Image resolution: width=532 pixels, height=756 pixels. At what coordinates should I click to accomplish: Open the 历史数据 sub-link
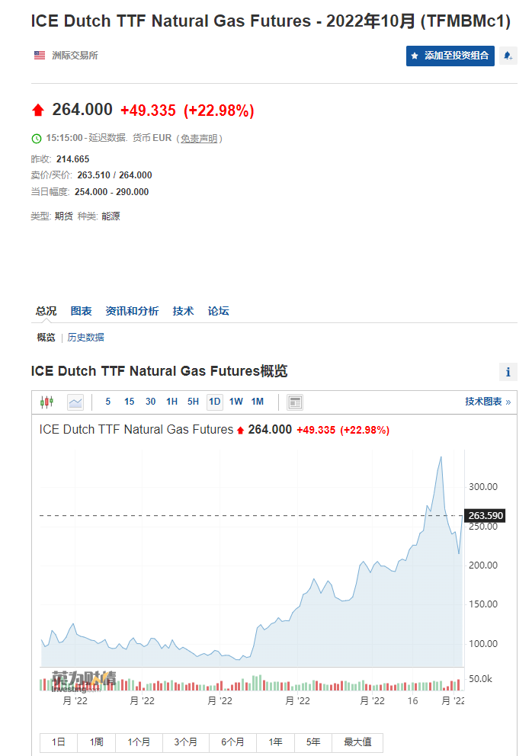(x=86, y=338)
